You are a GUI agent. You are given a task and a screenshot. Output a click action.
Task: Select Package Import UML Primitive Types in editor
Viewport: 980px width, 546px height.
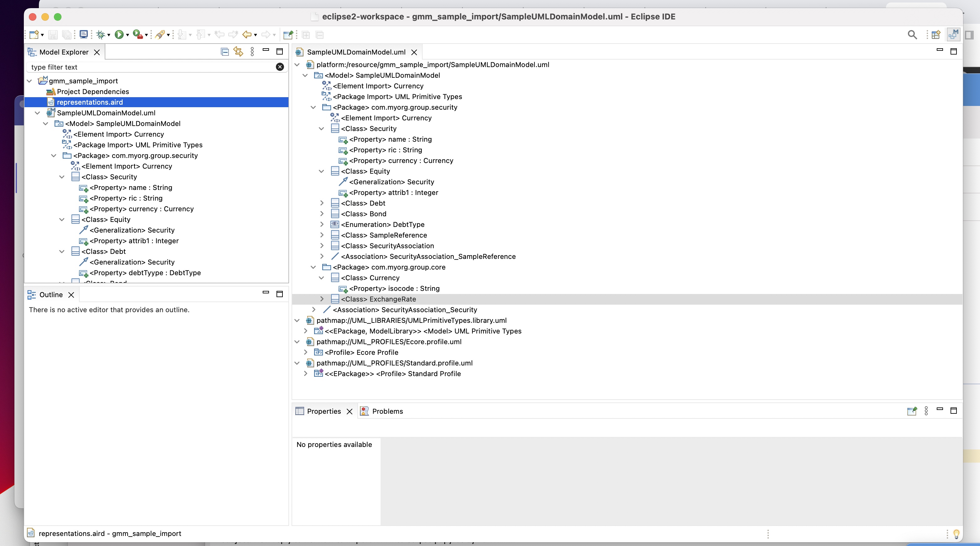coord(397,97)
